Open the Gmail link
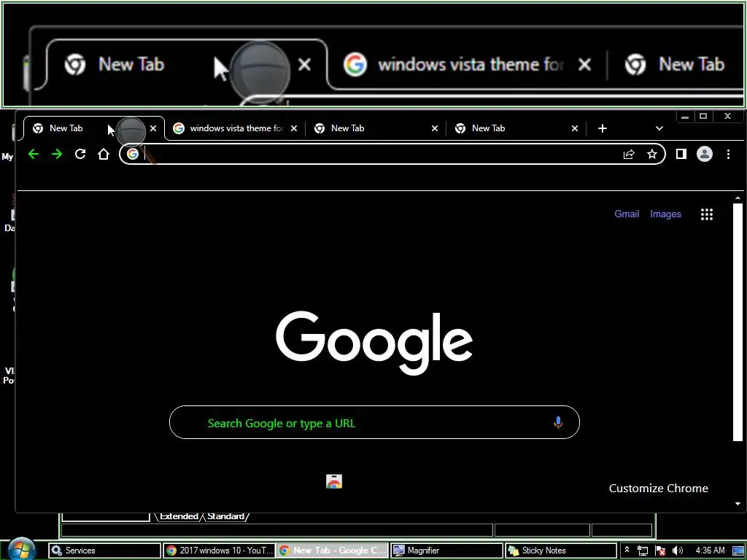Image resolution: width=747 pixels, height=560 pixels. [627, 214]
